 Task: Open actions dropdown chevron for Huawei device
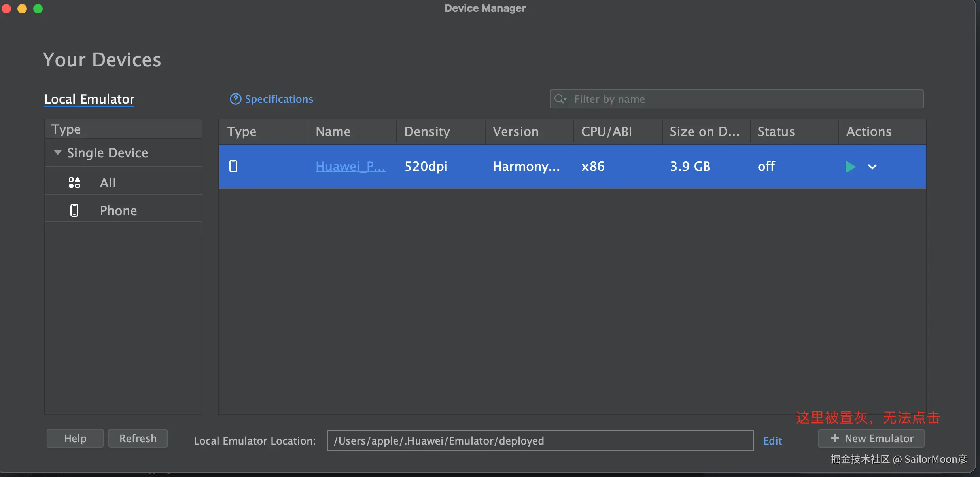click(872, 167)
